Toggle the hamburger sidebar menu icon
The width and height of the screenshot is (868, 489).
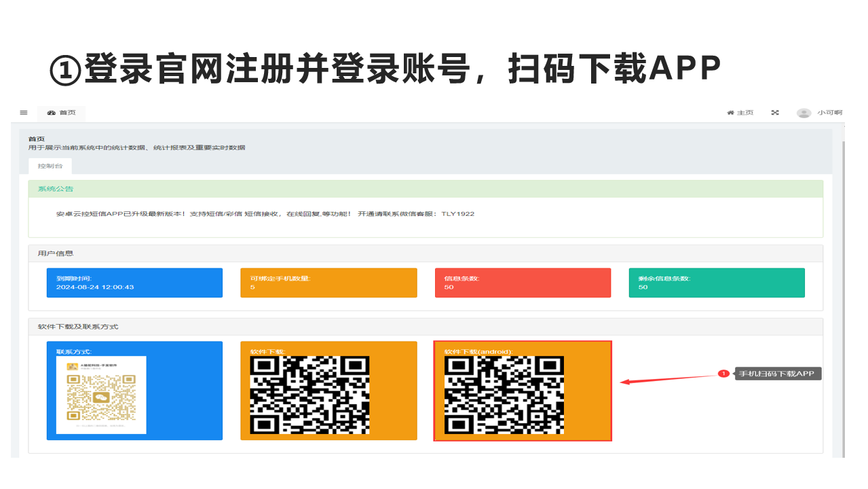(x=24, y=113)
